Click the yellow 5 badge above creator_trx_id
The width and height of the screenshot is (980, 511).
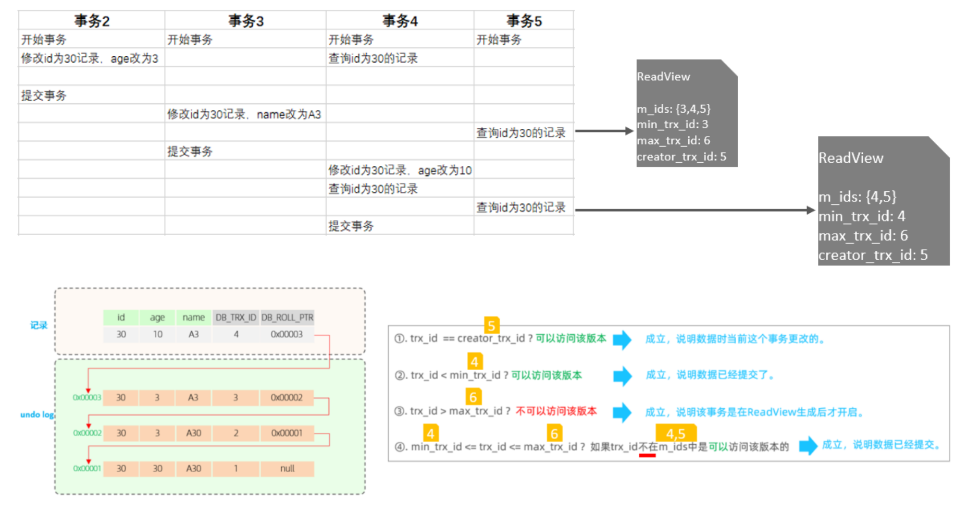[x=491, y=325]
